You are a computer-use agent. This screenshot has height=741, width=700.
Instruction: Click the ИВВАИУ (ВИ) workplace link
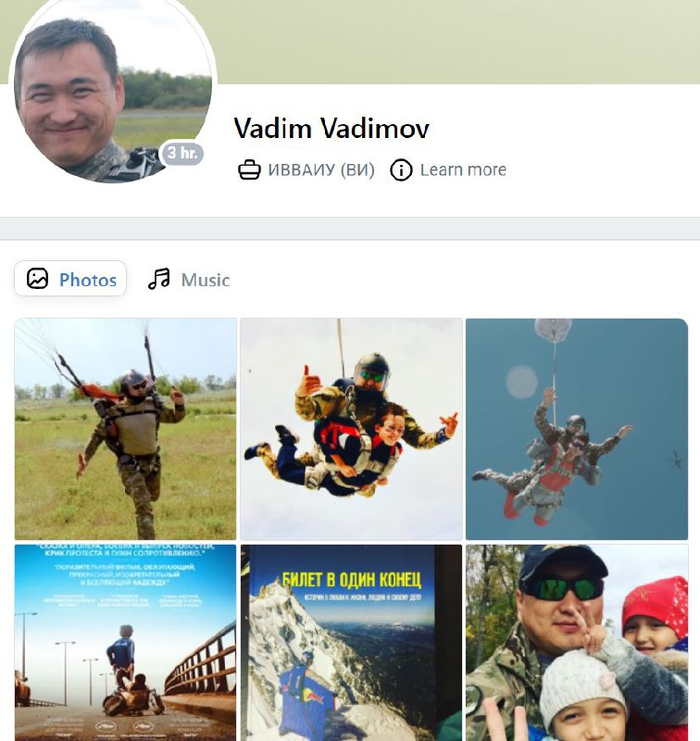pos(321,170)
